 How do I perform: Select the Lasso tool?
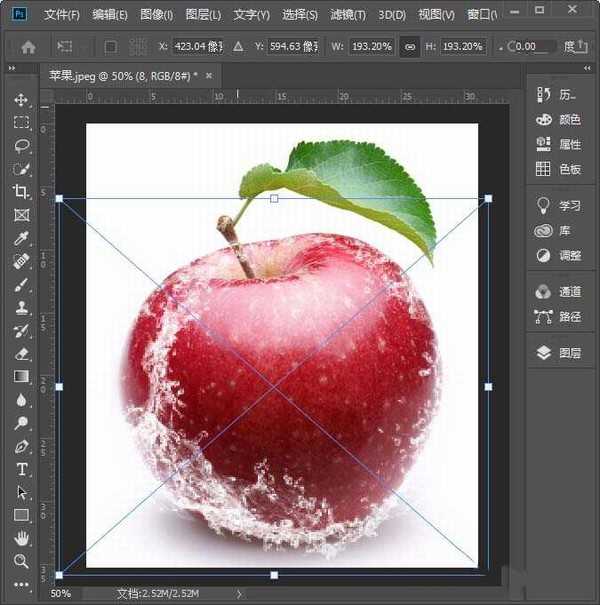coord(21,146)
